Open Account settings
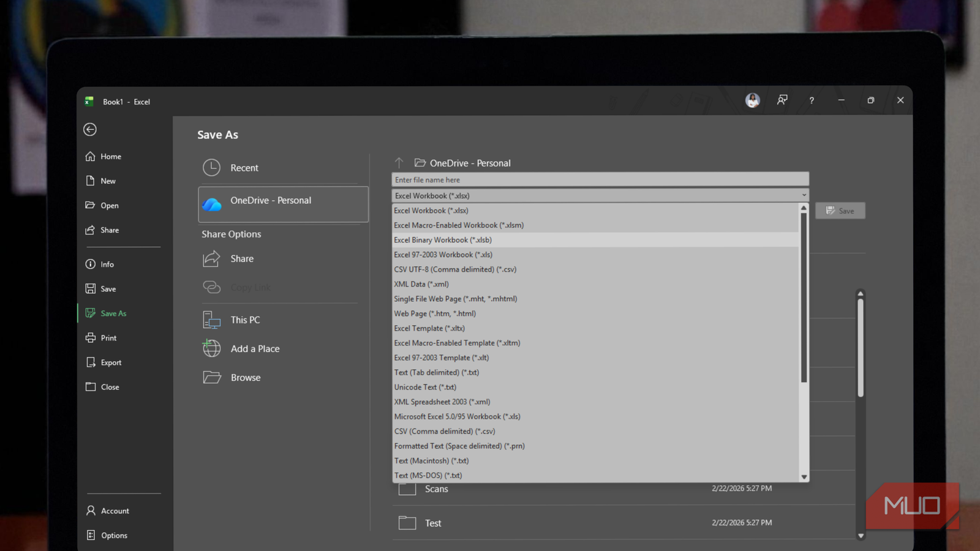980x551 pixels. pyautogui.click(x=108, y=511)
